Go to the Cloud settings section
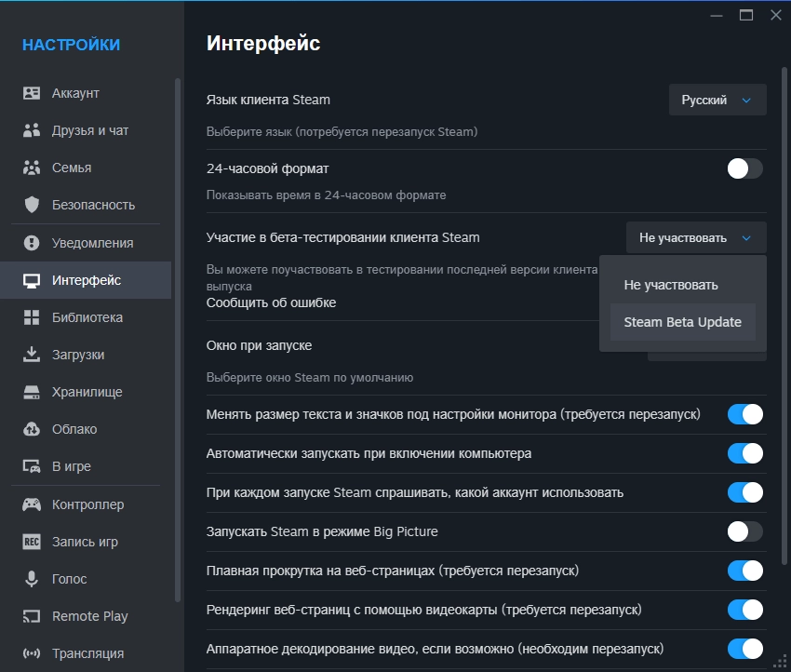 pos(74,429)
